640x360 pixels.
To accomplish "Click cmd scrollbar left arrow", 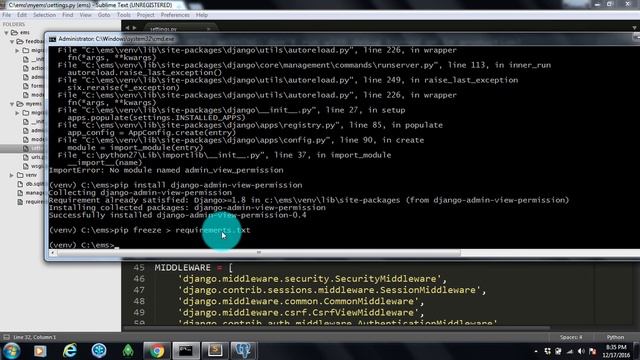I will click(x=52, y=253).
